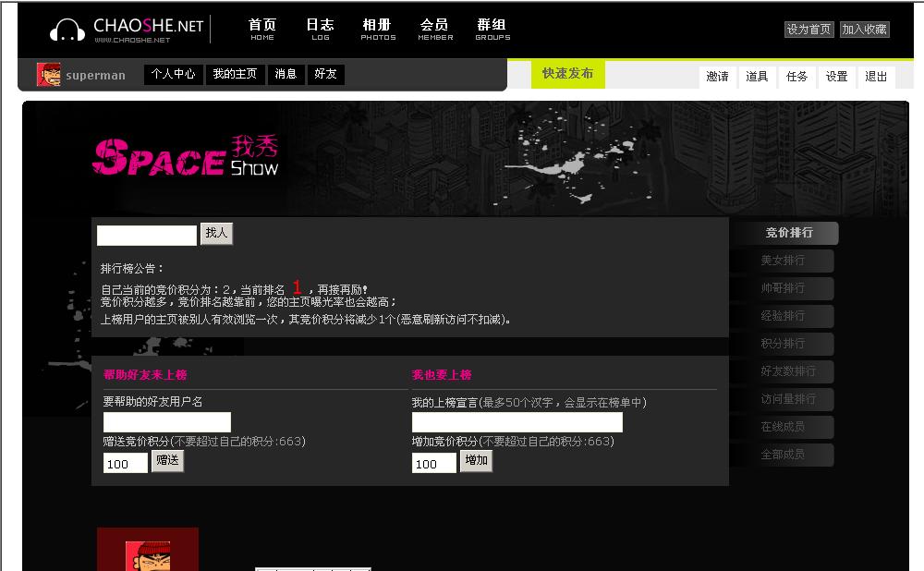Viewport: 924px width, 571px height.
Task: Click the superman avatar icon in user bar
Action: (x=48, y=75)
